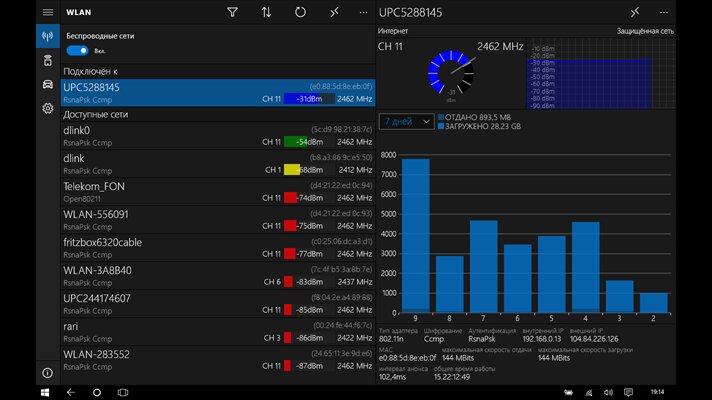Click the tallest bar for day 9

[x=415, y=233]
